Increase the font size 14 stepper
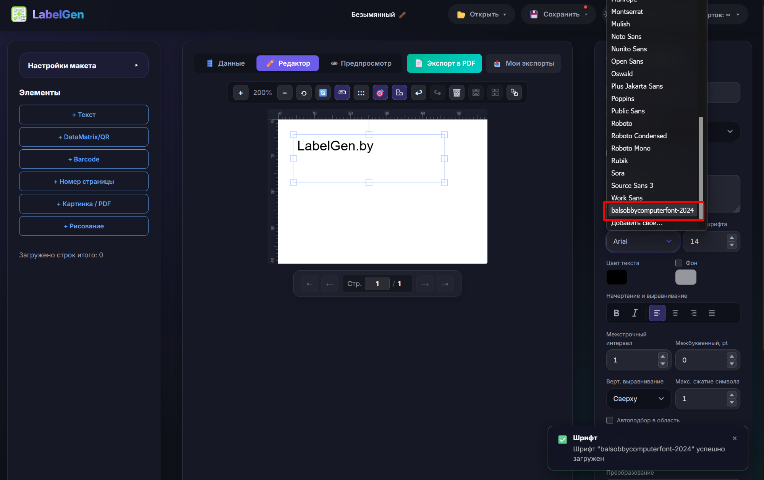The height and width of the screenshot is (480, 764). [x=731, y=238]
